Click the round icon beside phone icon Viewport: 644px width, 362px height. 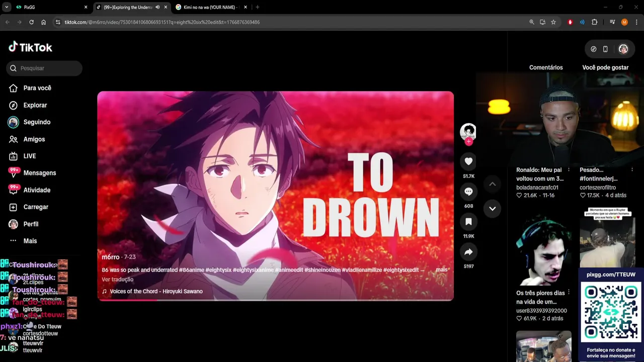pos(593,49)
